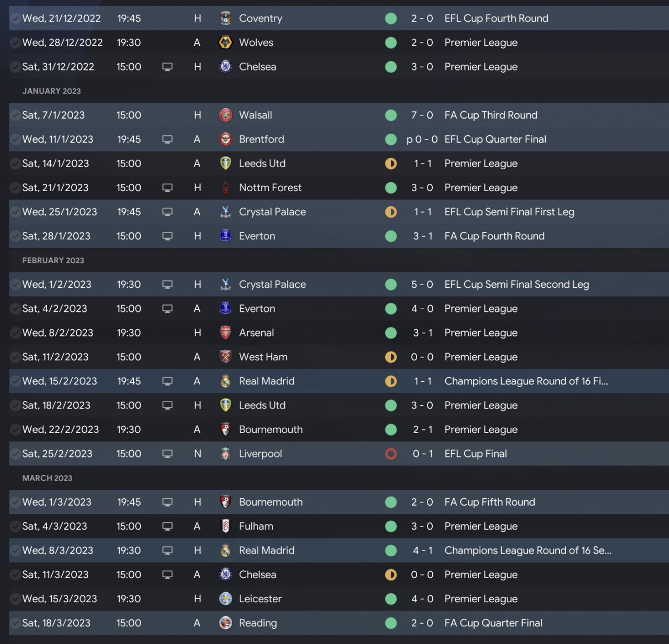Open the Real Madrid team link on 15/2
The width and height of the screenshot is (669, 644).
[267, 381]
